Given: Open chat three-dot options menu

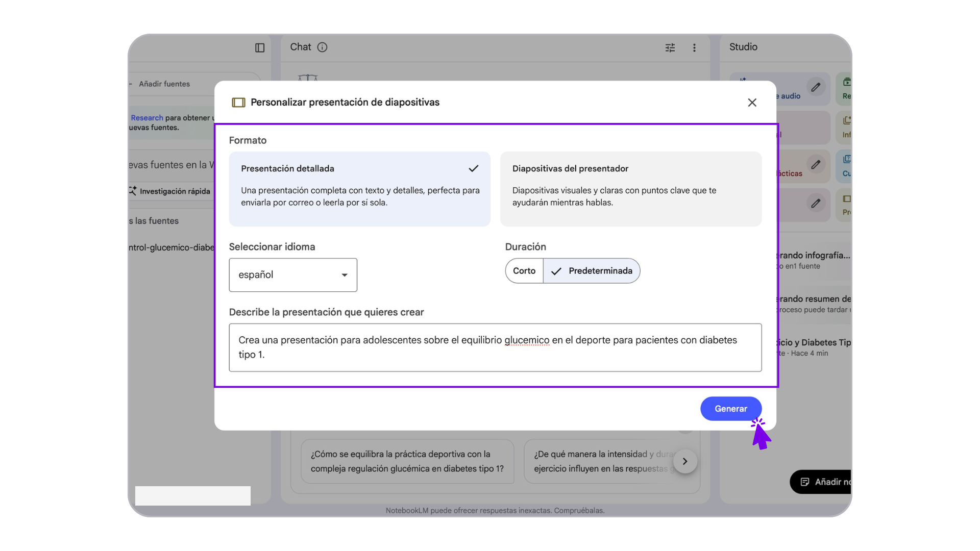Looking at the screenshot, I should [x=694, y=47].
